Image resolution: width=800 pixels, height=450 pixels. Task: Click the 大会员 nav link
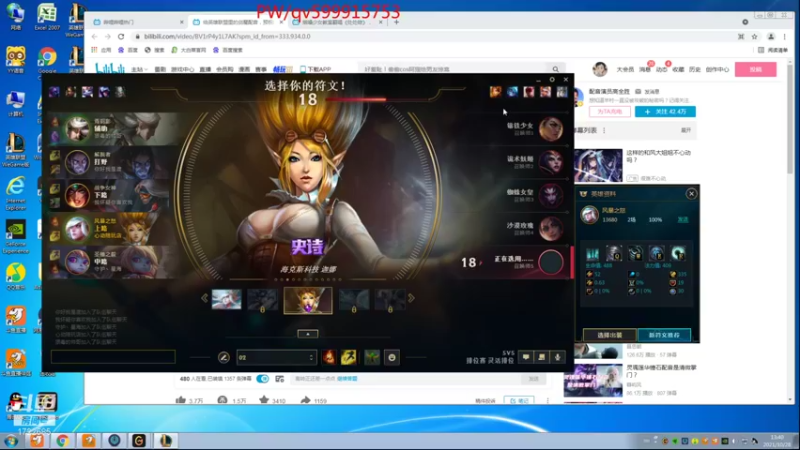pos(625,69)
